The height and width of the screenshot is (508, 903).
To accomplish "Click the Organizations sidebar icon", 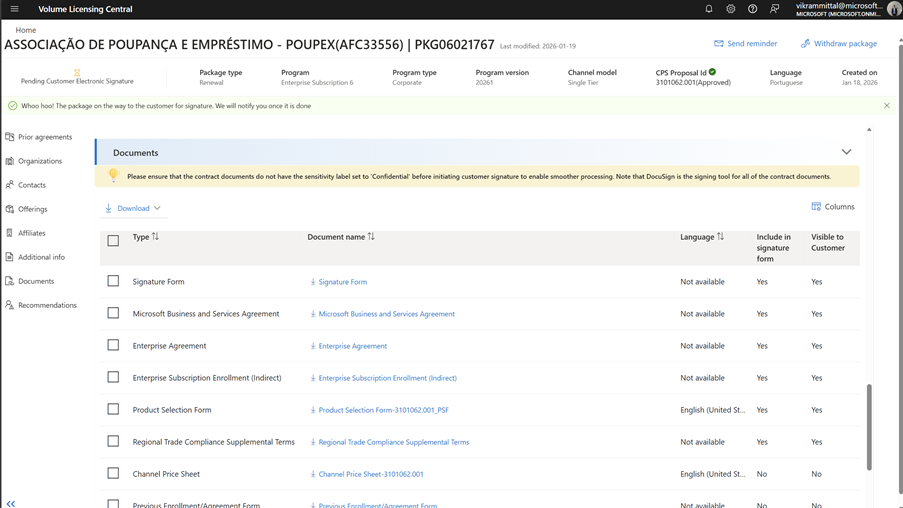I will point(10,161).
